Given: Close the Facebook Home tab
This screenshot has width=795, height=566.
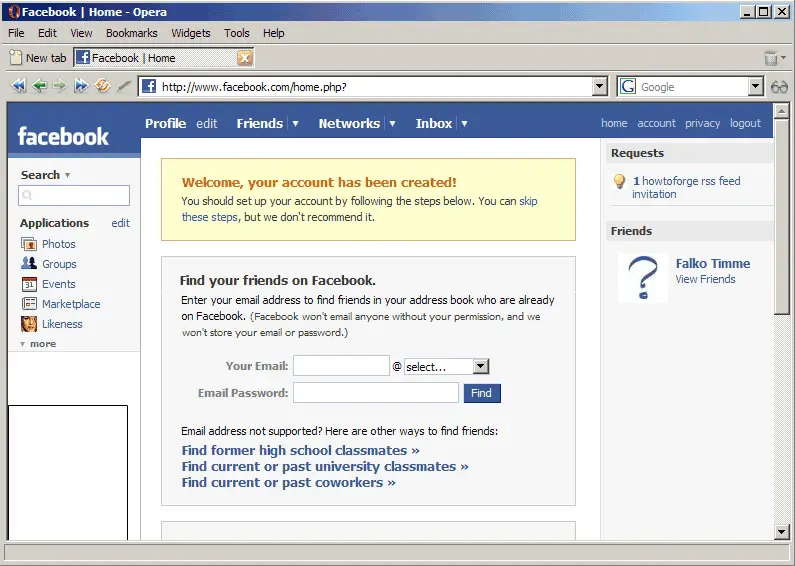Looking at the screenshot, I should [245, 58].
